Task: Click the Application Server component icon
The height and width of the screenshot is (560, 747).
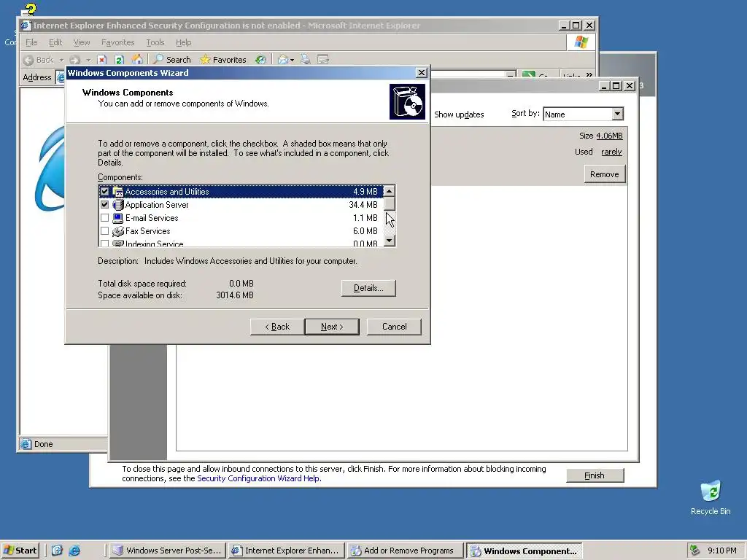Action: [x=117, y=205]
